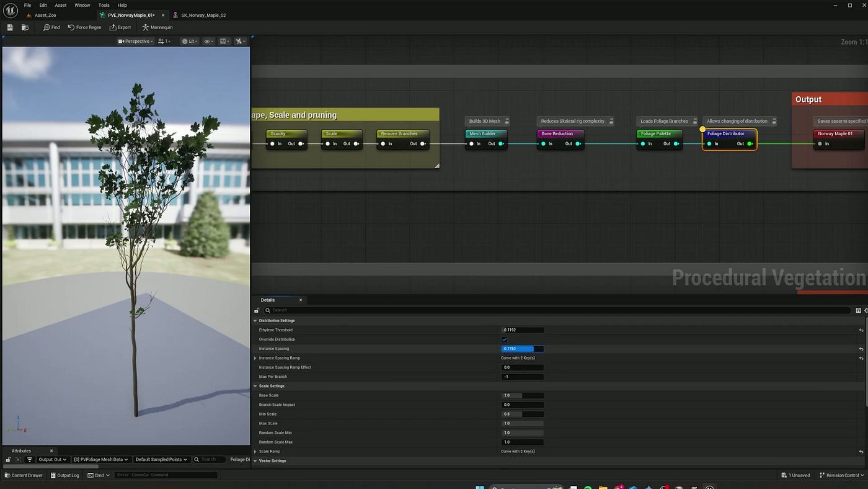Click the Browse to asset folder icon
Viewport: 868px width, 489px height.
pyautogui.click(x=25, y=27)
